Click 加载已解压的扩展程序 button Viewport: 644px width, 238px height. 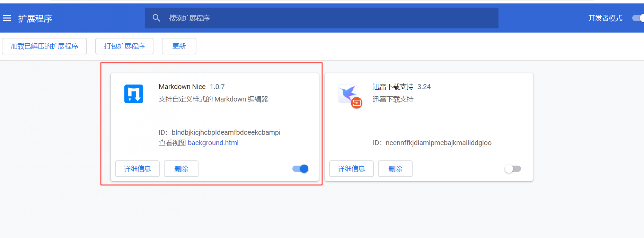[44, 46]
